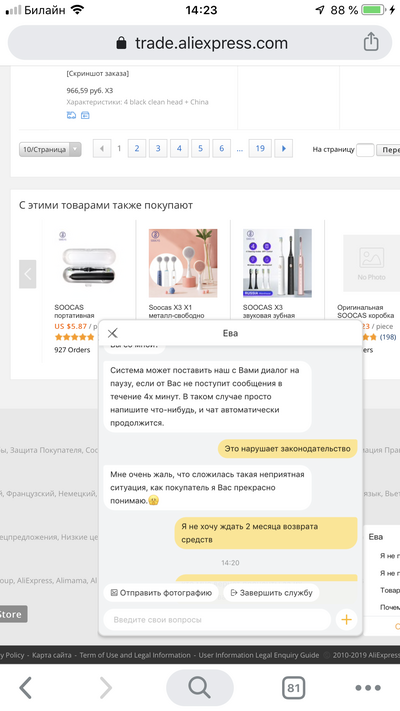Go to page 3
400x711 pixels.
(158, 148)
